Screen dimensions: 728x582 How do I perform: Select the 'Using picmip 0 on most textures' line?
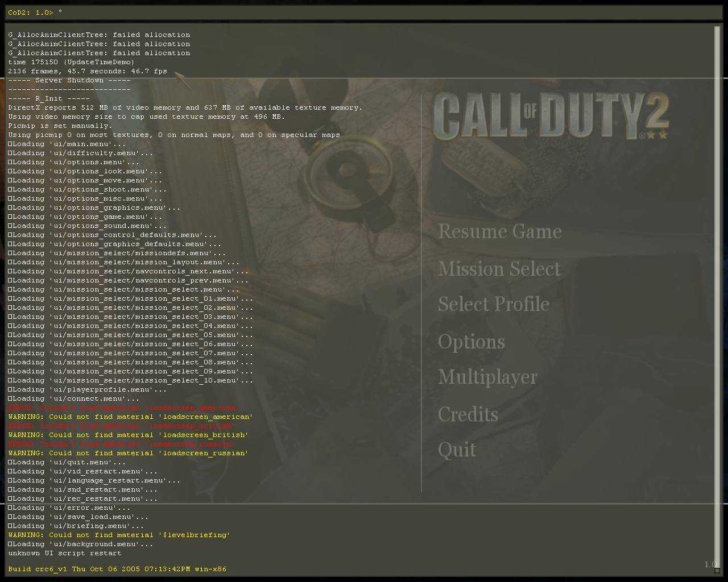(x=174, y=135)
